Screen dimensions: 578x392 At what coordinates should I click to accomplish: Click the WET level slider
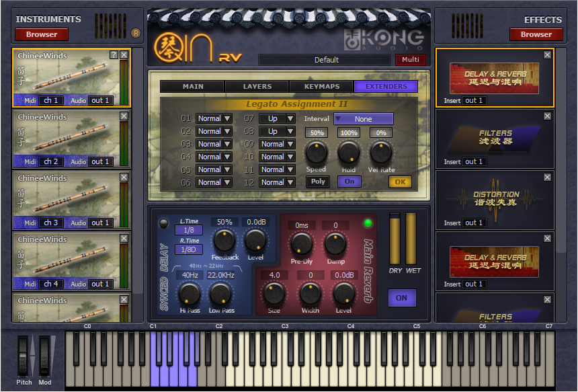tap(411, 239)
